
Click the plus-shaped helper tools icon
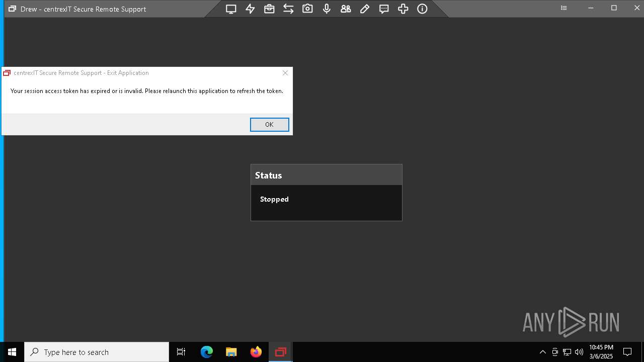[403, 9]
